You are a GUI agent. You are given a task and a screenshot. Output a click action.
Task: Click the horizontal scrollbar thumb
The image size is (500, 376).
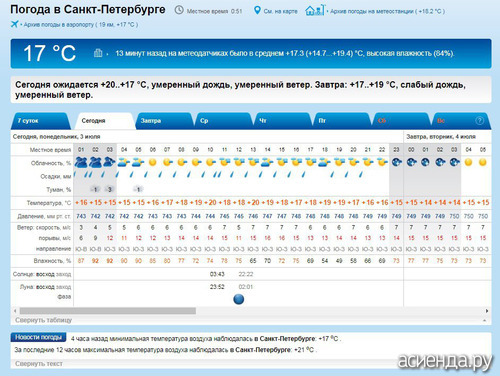click(108, 311)
